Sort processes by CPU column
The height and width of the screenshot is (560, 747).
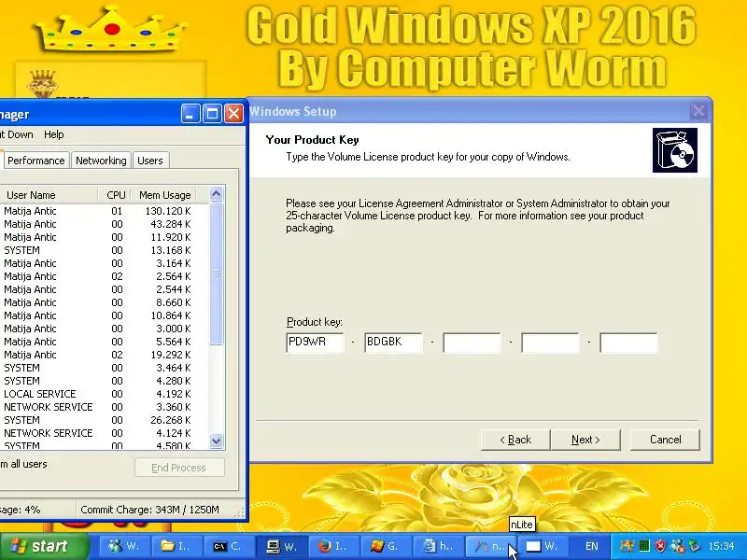tap(115, 195)
